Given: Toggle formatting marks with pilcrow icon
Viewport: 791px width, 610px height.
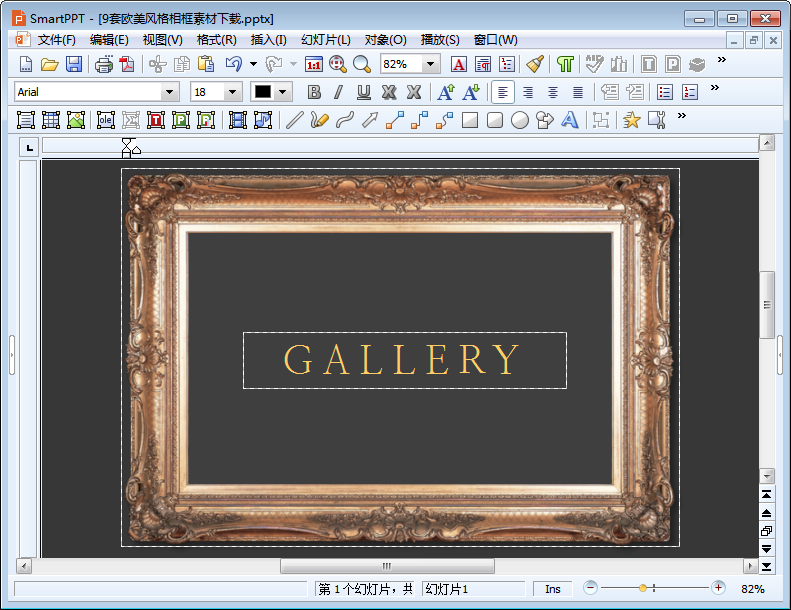Looking at the screenshot, I should (565, 64).
